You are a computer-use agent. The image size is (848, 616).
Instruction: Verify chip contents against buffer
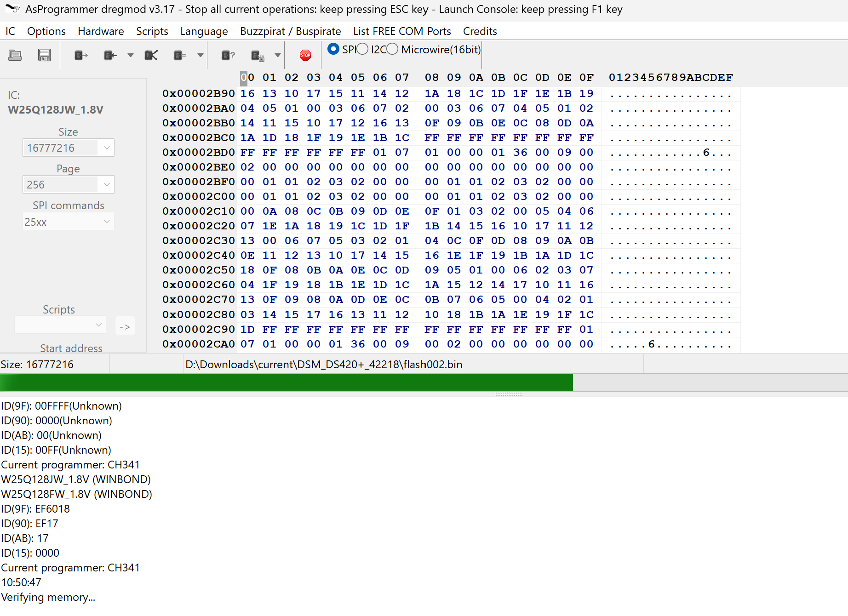coord(181,55)
